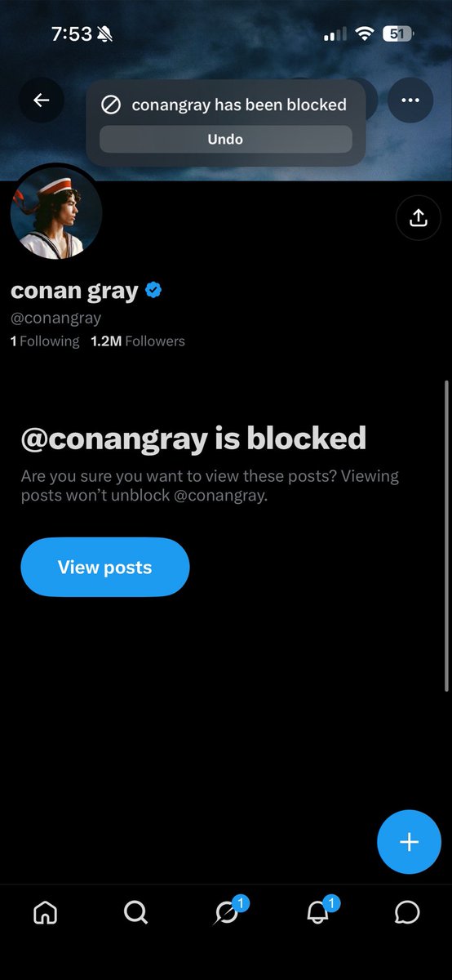Tap the blocked icon in the toast

(110, 105)
